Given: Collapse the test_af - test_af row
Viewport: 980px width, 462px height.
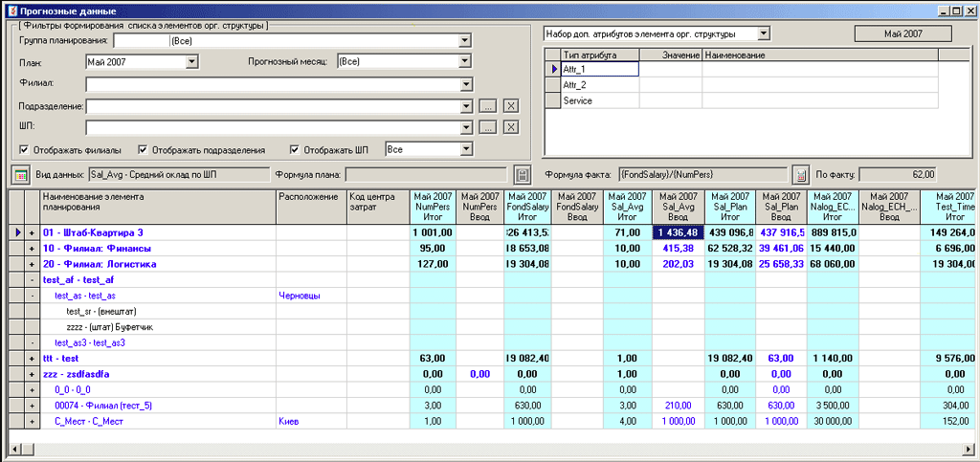Looking at the screenshot, I should pos(32,279).
